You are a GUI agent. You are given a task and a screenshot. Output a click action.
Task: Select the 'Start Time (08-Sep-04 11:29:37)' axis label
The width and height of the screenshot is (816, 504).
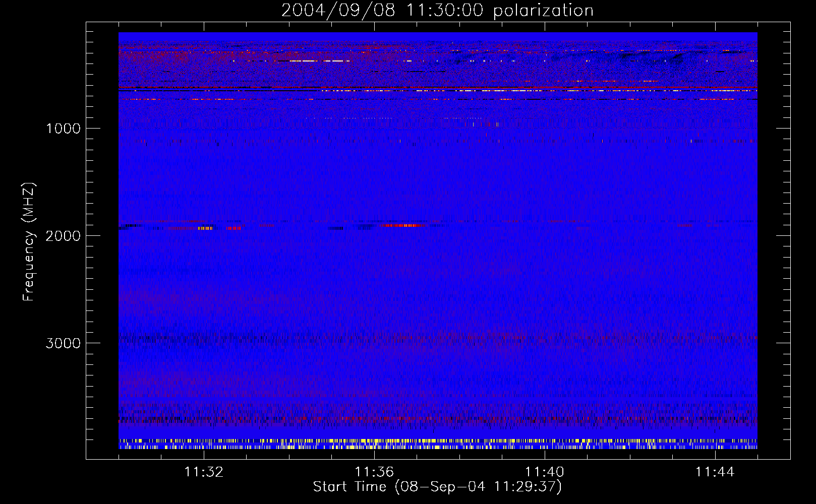click(x=437, y=487)
